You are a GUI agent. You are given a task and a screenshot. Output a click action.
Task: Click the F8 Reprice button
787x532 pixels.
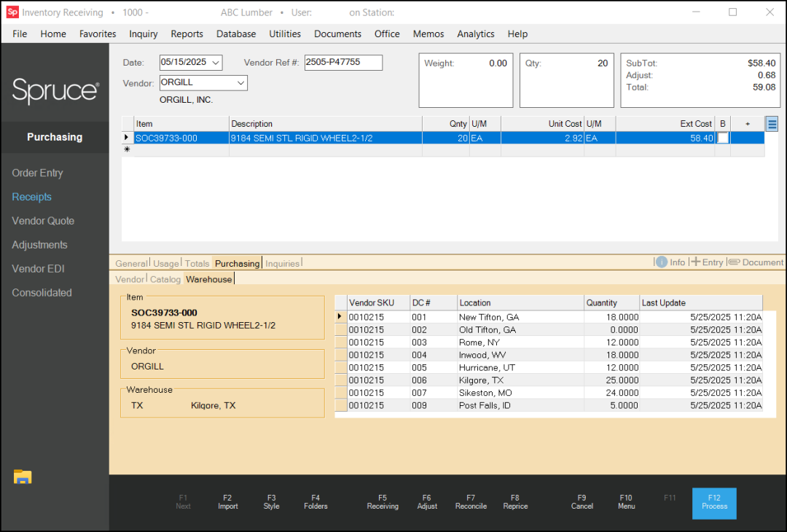[515, 502]
